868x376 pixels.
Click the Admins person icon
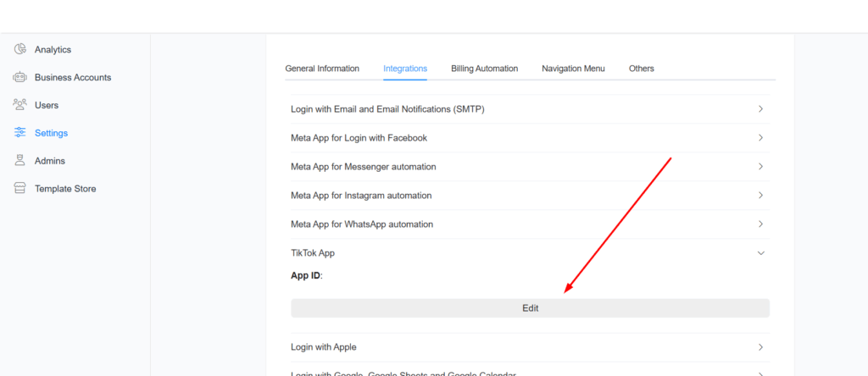coord(20,161)
